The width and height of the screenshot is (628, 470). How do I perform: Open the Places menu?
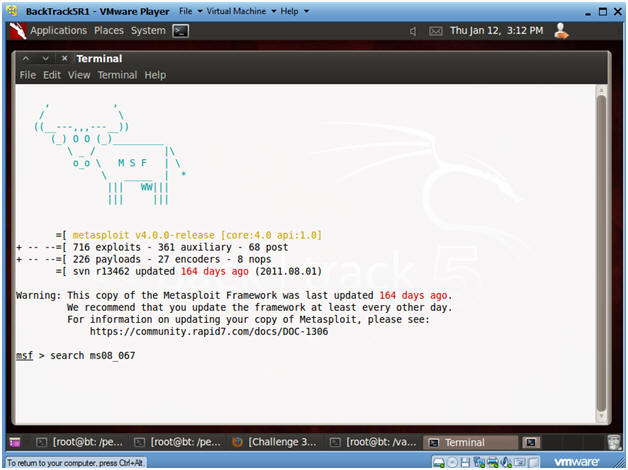(x=109, y=30)
